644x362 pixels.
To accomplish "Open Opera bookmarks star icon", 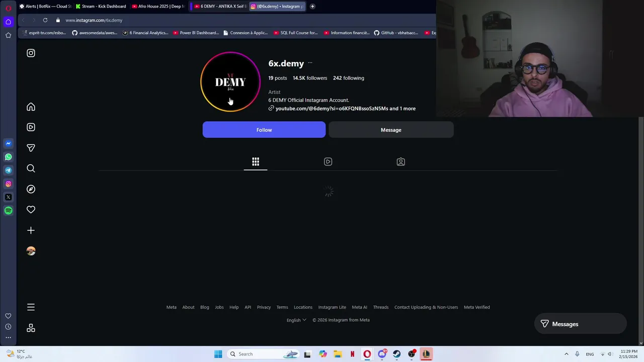I will click(8, 35).
